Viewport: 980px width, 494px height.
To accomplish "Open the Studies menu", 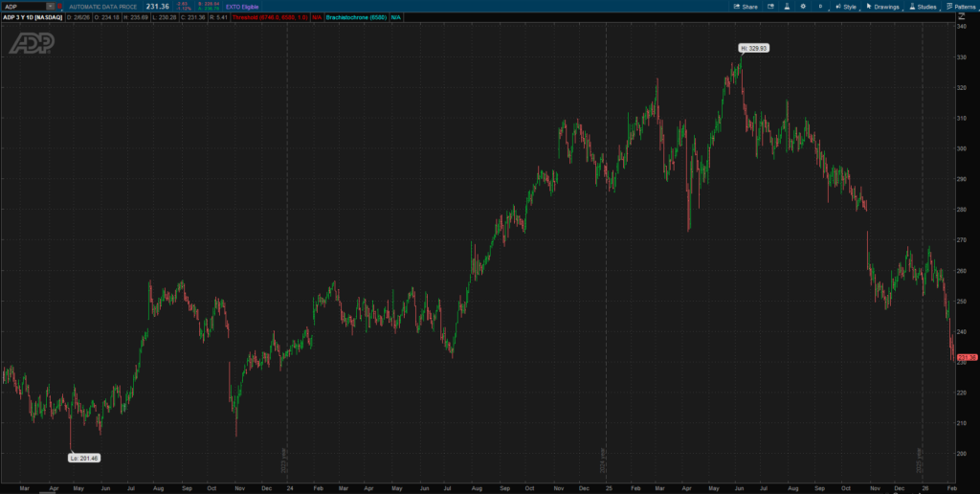I will [922, 7].
